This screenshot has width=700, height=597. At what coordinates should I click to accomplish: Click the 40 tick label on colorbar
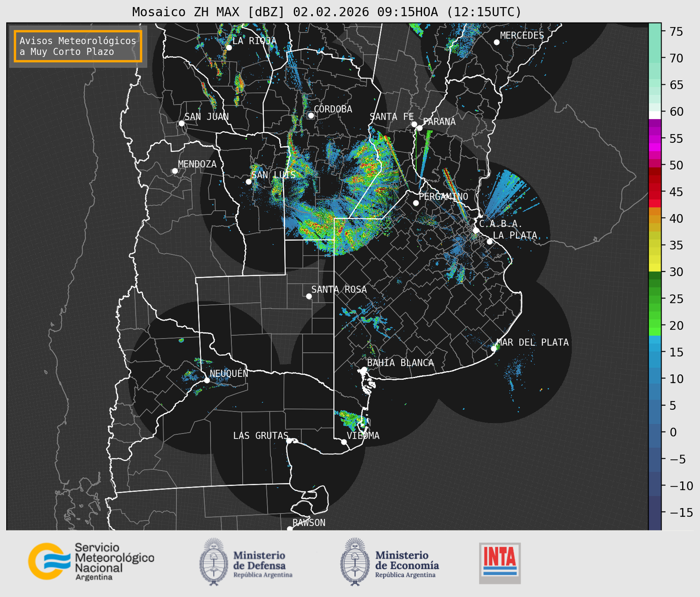pyautogui.click(x=676, y=218)
